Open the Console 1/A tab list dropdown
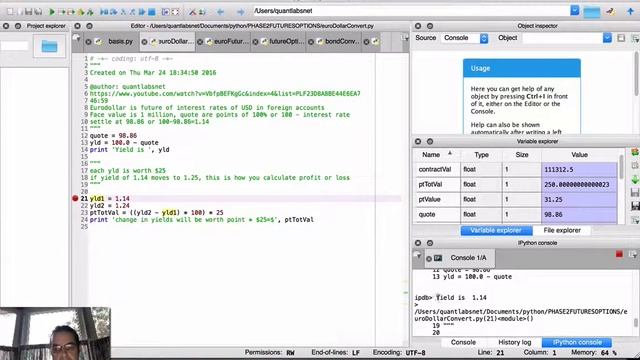The width and height of the screenshot is (640, 360). click(418, 255)
